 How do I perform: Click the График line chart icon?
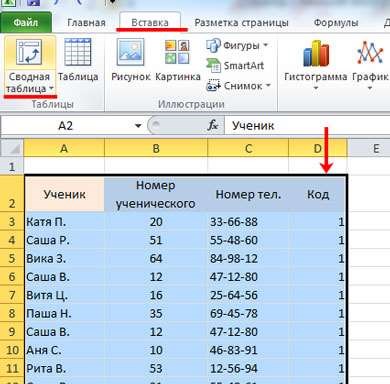pyautogui.click(x=370, y=53)
